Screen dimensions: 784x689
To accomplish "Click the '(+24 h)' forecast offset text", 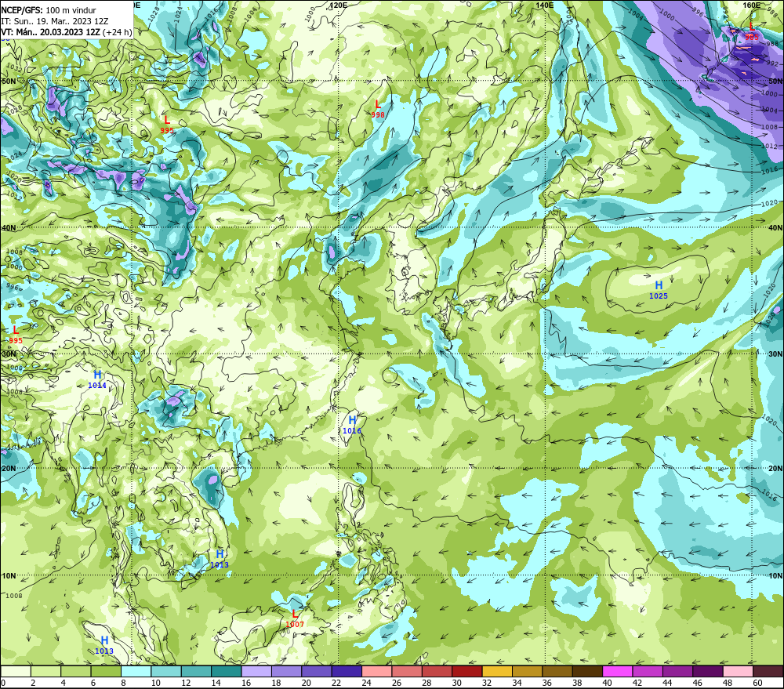I will pyautogui.click(x=118, y=32).
